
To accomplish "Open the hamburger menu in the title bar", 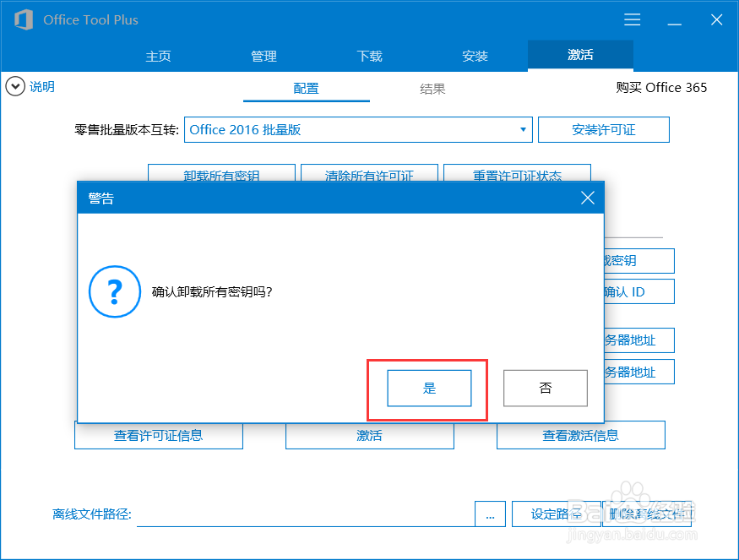I will (632, 19).
